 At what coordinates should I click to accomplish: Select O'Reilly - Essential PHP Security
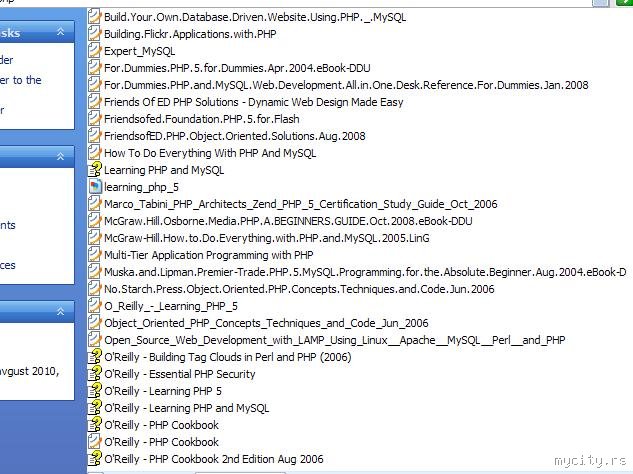(180, 374)
